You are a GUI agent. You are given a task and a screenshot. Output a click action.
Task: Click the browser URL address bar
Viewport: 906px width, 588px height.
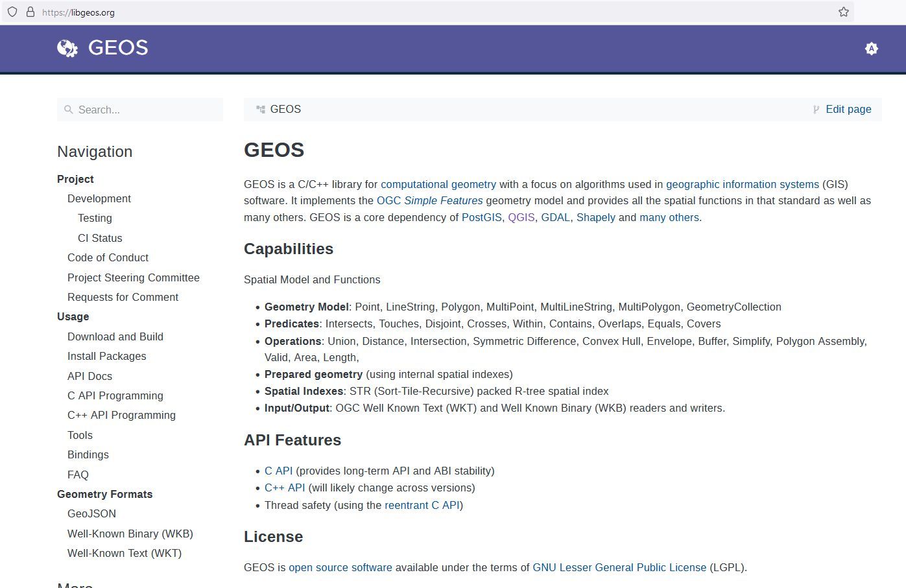428,12
